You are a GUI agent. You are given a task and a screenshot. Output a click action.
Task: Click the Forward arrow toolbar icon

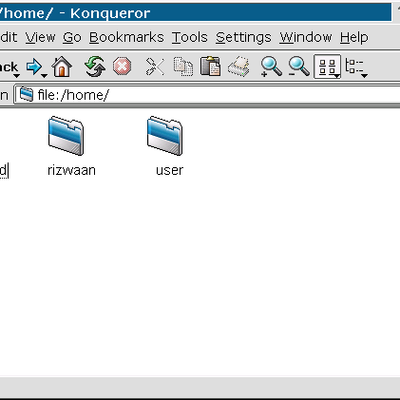34,66
